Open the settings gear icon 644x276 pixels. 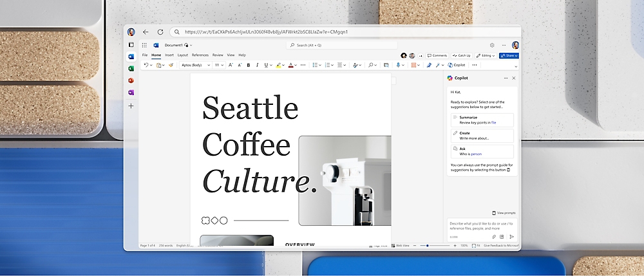(x=492, y=45)
